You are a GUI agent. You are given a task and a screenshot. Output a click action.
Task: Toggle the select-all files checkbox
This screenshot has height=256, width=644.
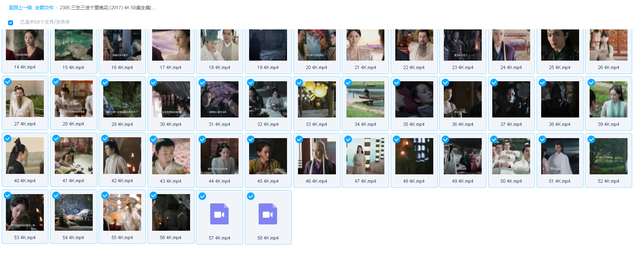tap(11, 22)
